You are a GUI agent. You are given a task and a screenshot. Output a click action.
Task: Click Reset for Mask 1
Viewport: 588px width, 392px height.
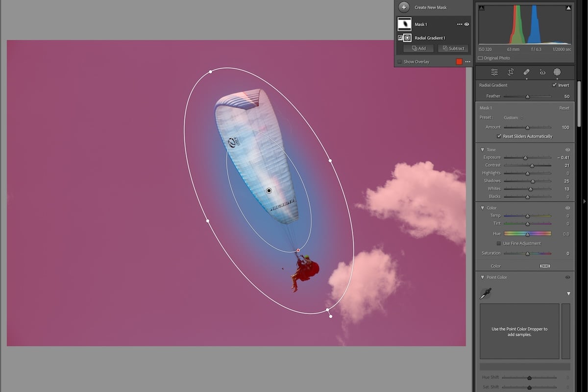(x=564, y=108)
